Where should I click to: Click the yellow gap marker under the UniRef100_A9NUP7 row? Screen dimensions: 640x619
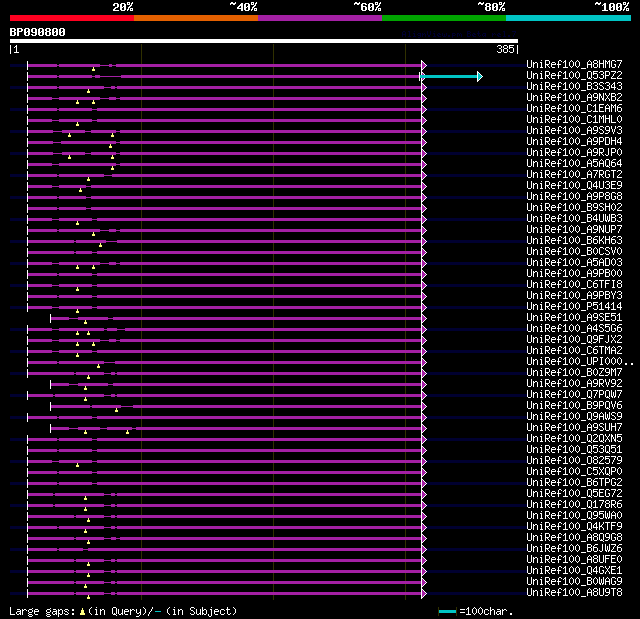93,234
